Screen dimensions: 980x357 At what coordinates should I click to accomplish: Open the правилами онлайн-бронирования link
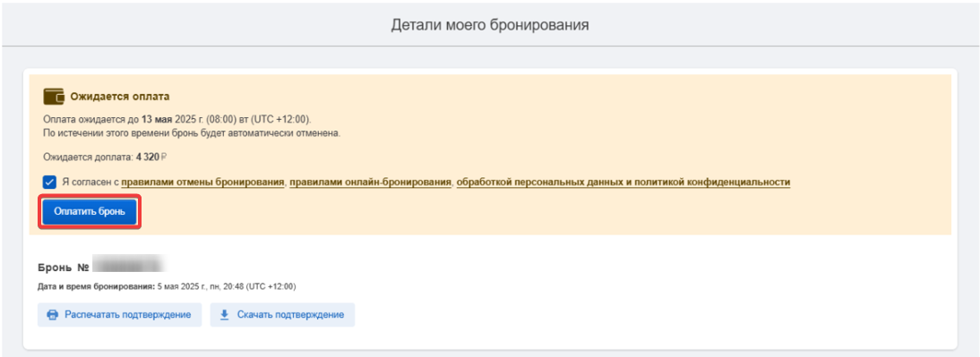(x=370, y=183)
